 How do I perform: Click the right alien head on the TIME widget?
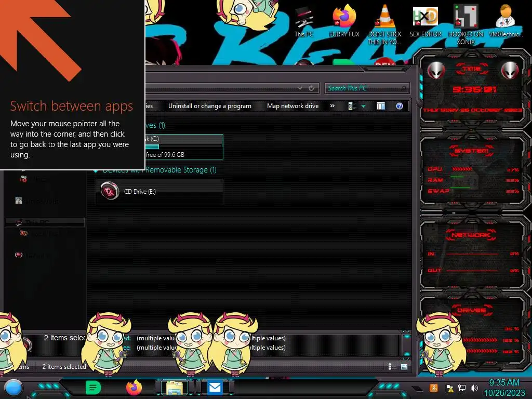(510, 71)
